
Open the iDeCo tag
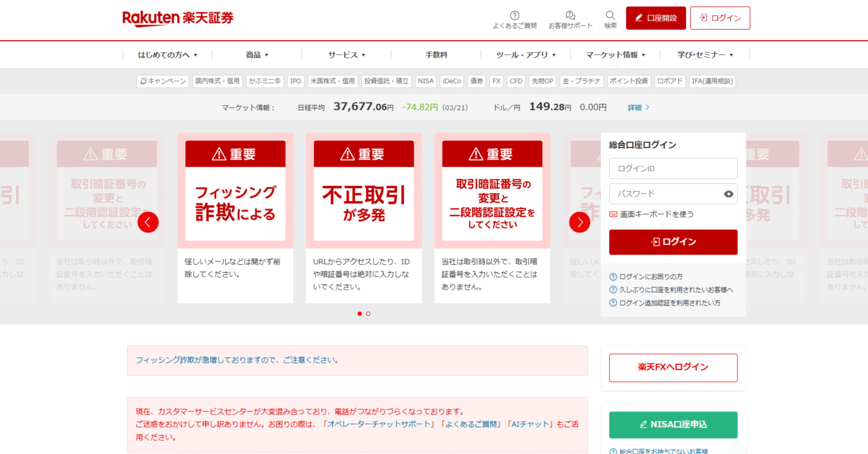[452, 81]
